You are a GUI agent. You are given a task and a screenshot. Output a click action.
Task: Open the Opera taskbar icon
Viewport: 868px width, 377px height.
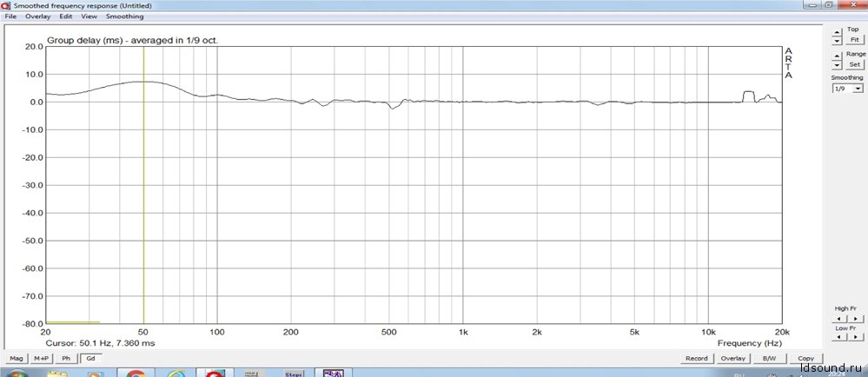(215, 374)
